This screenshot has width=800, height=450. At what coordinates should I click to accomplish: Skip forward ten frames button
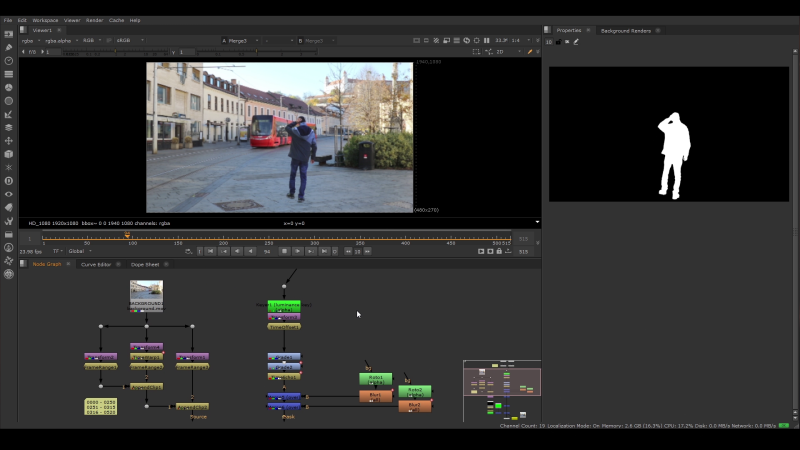(x=367, y=251)
